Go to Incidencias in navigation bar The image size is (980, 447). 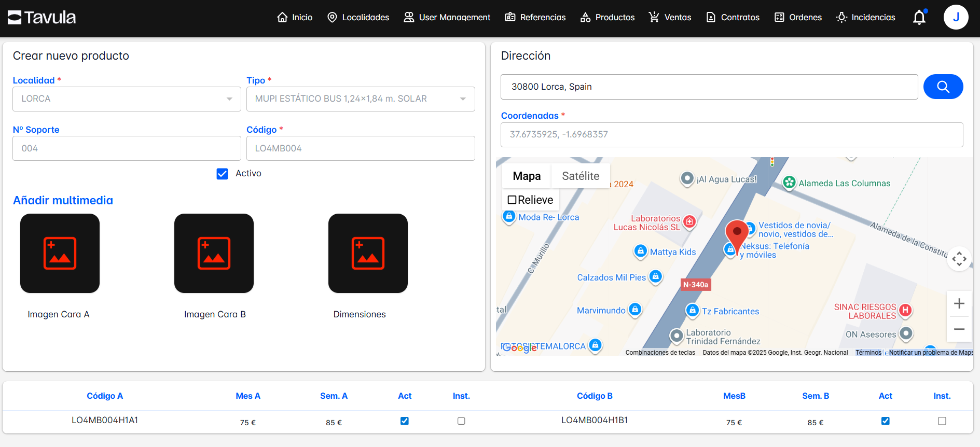pos(865,18)
